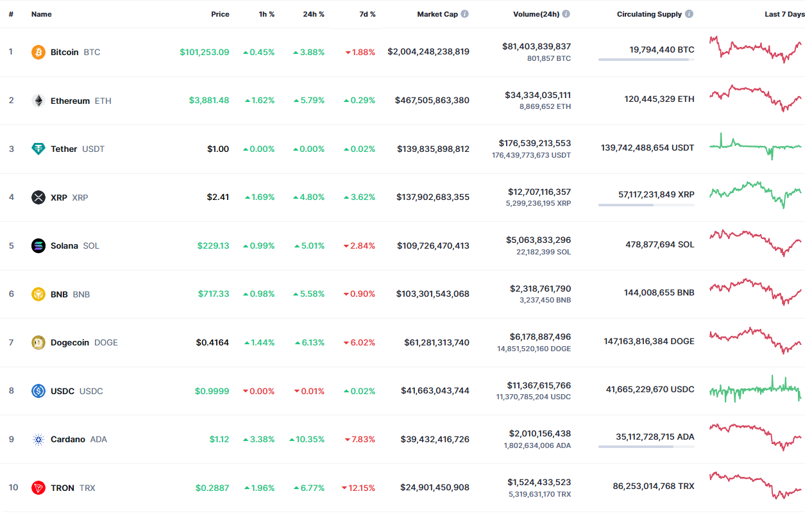Click Bitcoin circulating supply progress bar
The height and width of the screenshot is (514, 812).
(647, 60)
